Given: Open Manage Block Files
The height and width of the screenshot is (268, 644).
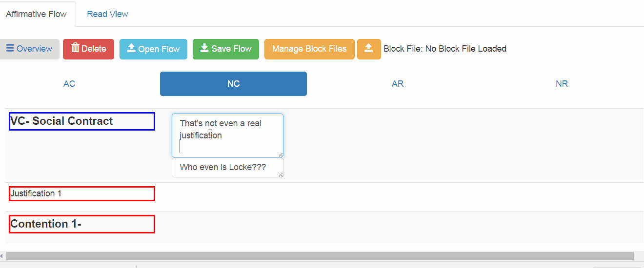Looking at the screenshot, I should tap(309, 49).
